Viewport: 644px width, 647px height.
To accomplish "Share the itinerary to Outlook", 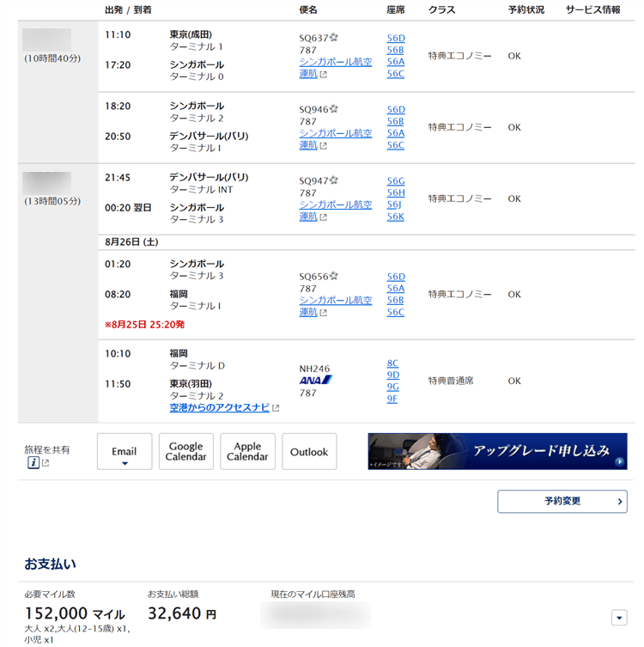I will point(309,452).
